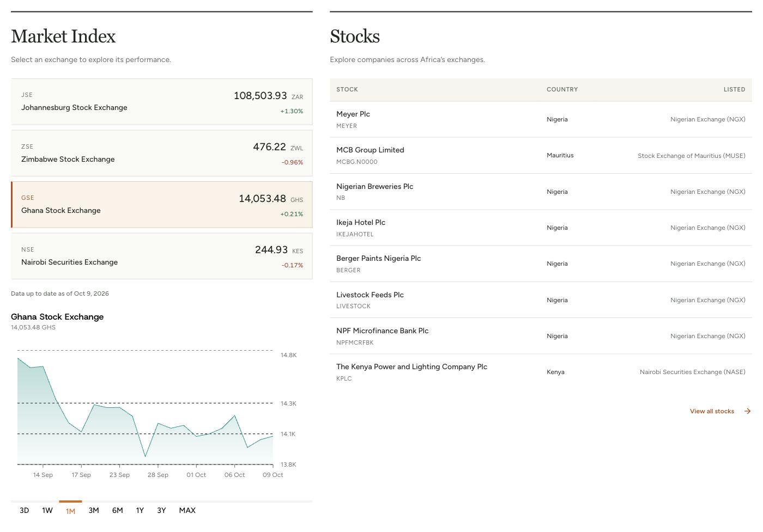
Task: Switch chart range to MAX
Action: (187, 510)
